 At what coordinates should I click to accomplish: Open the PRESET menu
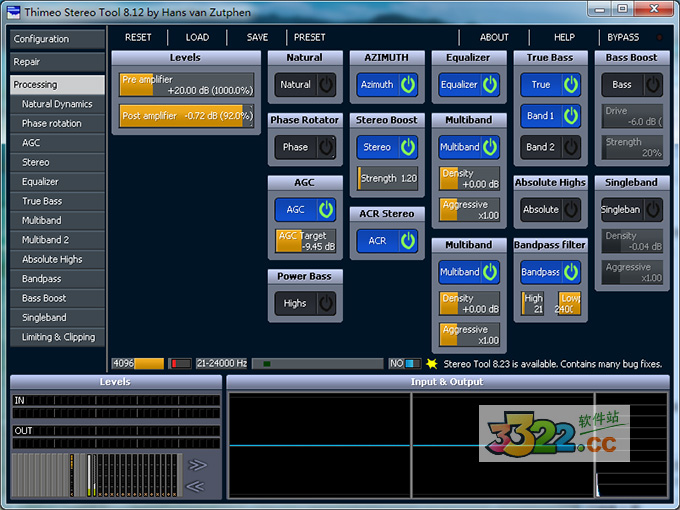coord(309,37)
